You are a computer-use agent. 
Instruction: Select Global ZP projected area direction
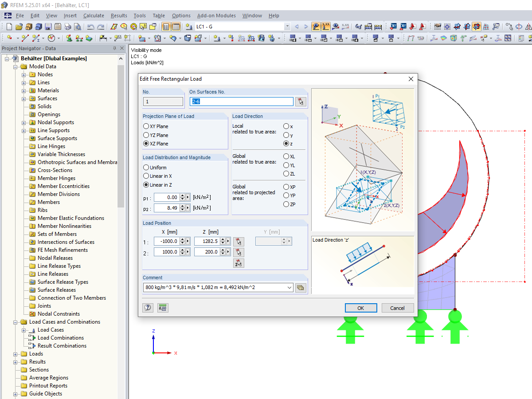(x=286, y=204)
